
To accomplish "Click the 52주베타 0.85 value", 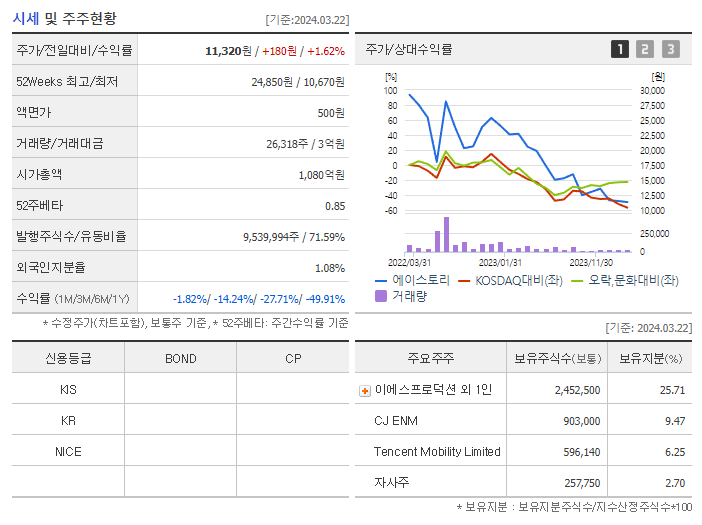I will (335, 206).
